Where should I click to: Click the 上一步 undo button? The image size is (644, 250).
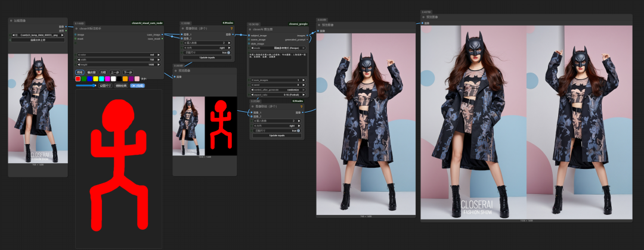coord(115,72)
